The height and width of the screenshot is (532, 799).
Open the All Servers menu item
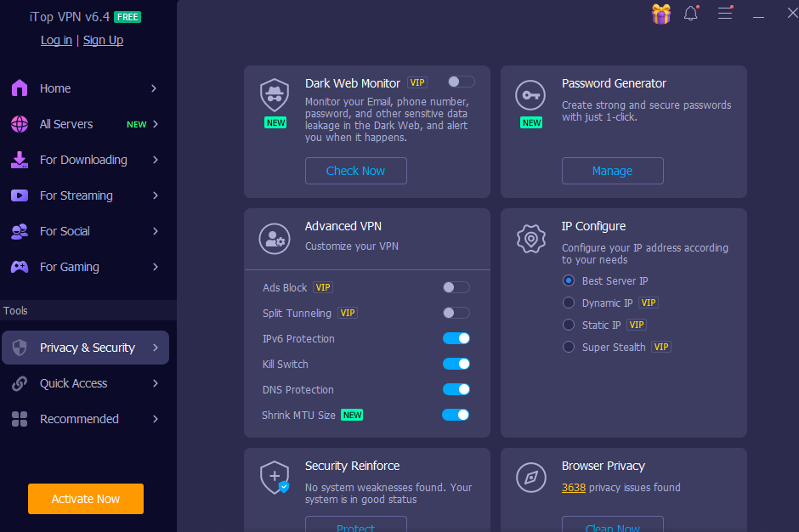pos(85,124)
